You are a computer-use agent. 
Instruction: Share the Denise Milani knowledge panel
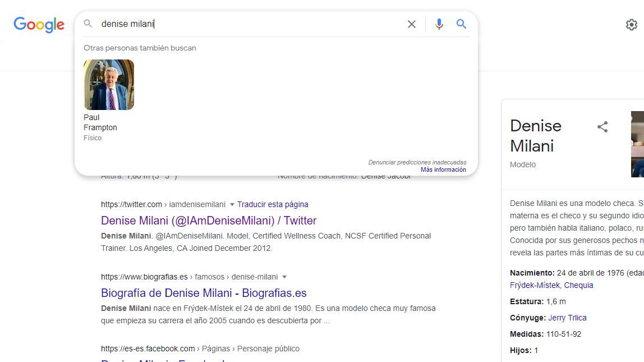pos(602,126)
